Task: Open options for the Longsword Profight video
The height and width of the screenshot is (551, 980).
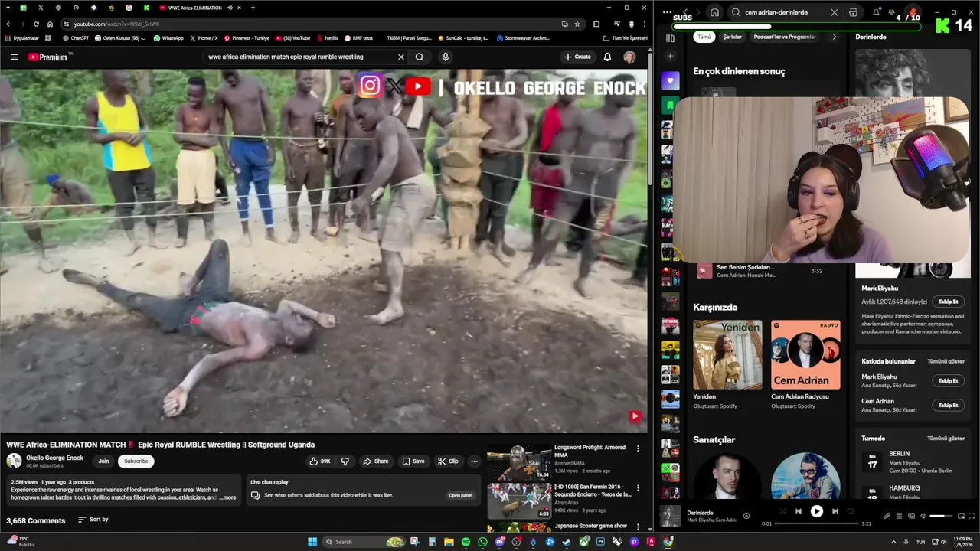Action: point(638,448)
